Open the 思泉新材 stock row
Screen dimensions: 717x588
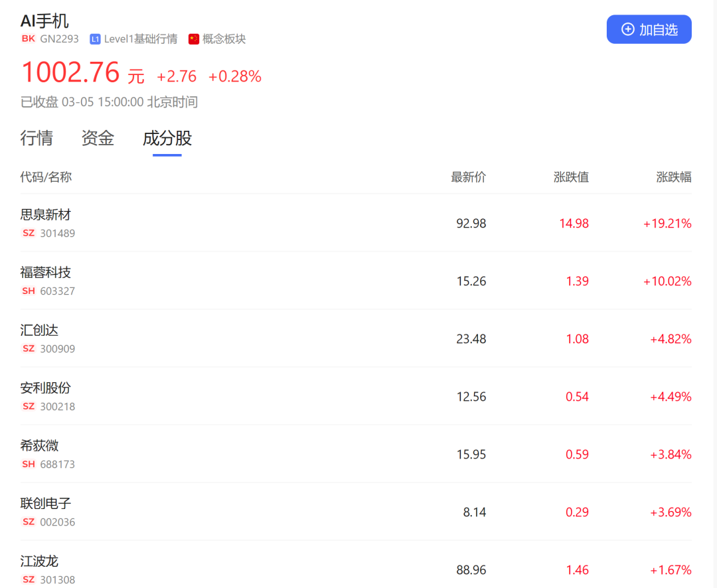coord(356,223)
